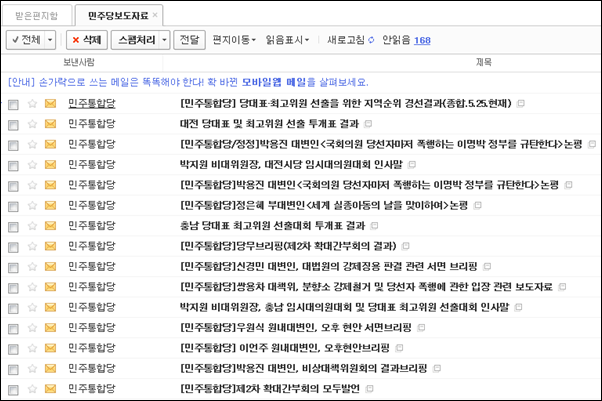Open mail 충남 당대표 최고위원 선출대회 투개표 결과
The image size is (602, 401).
(x=273, y=225)
